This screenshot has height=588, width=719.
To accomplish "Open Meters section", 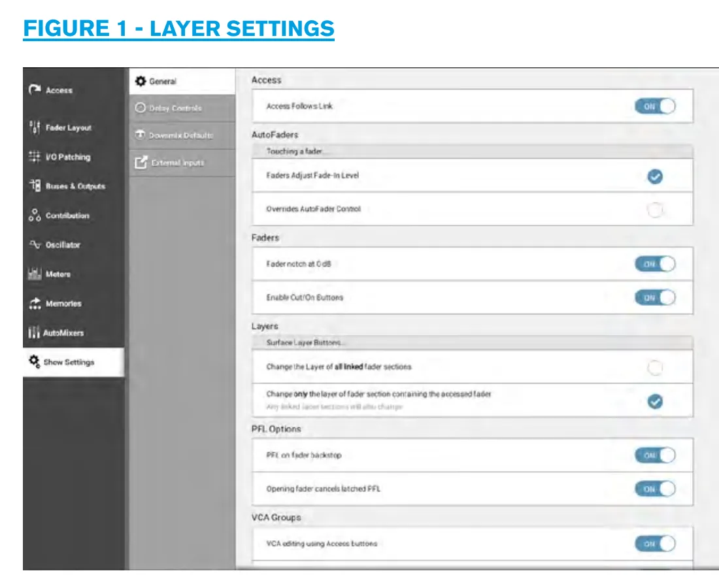I will [73, 274].
